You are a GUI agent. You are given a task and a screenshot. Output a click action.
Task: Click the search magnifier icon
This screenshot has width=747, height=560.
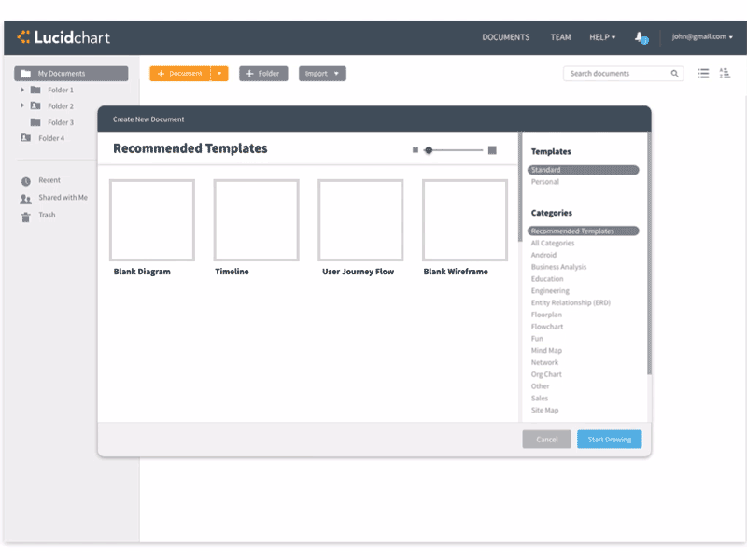[x=675, y=73]
